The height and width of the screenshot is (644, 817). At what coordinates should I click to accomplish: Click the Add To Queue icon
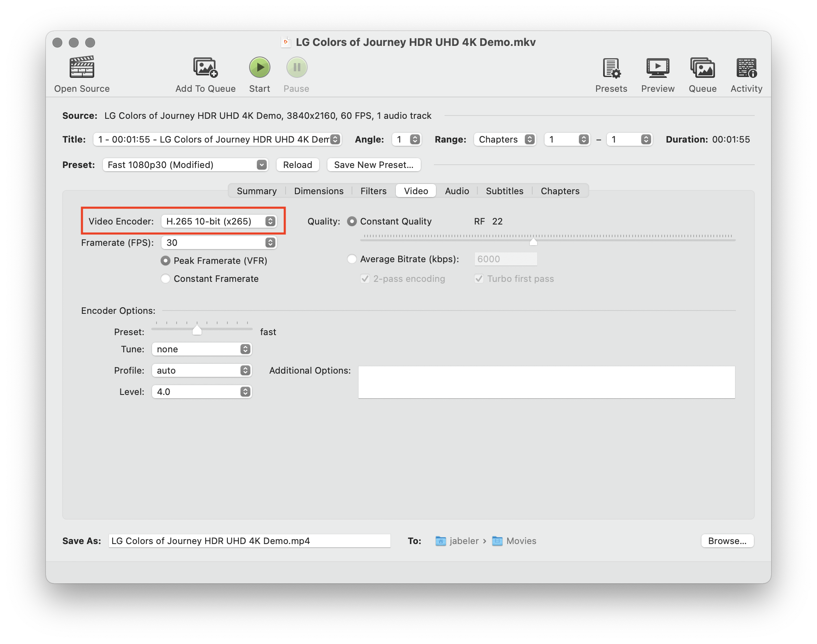click(x=205, y=67)
